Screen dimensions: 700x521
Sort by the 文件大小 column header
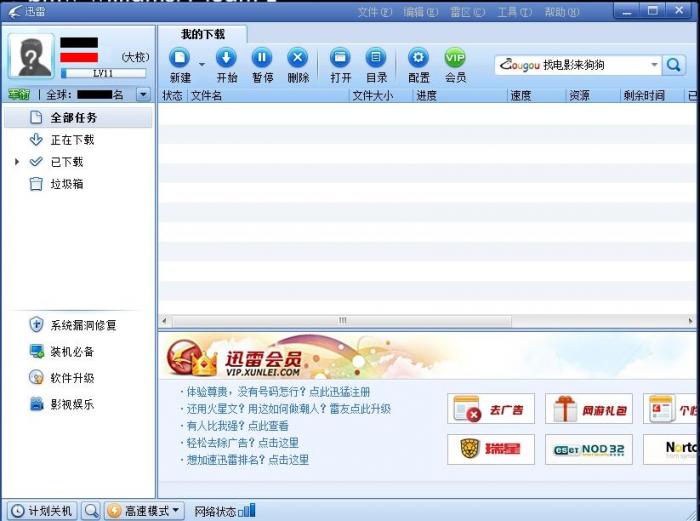click(381, 96)
